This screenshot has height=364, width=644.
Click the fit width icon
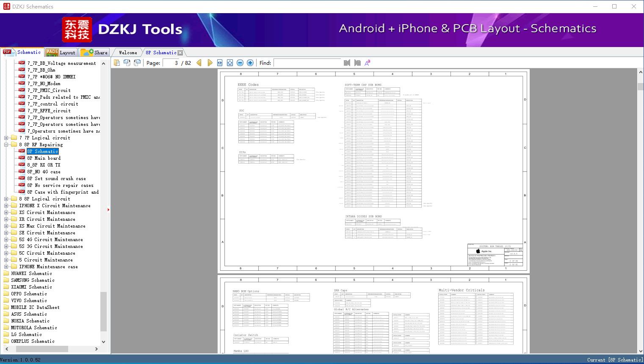click(x=220, y=63)
